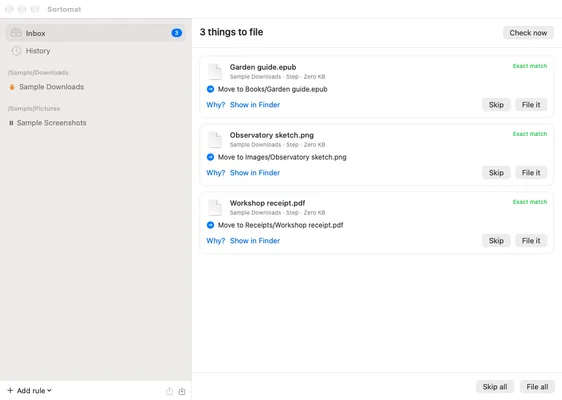The image size is (562, 400).
Task: File the Garden guide.epub item
Action: [531, 105]
